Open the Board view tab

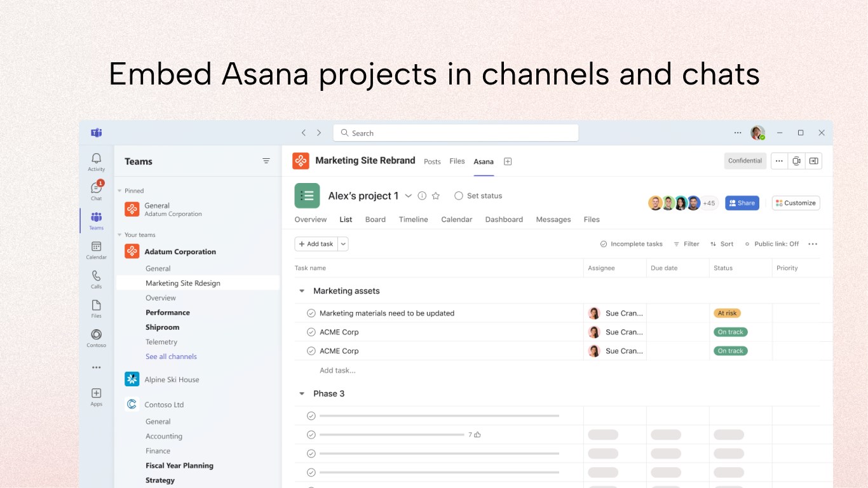376,219
